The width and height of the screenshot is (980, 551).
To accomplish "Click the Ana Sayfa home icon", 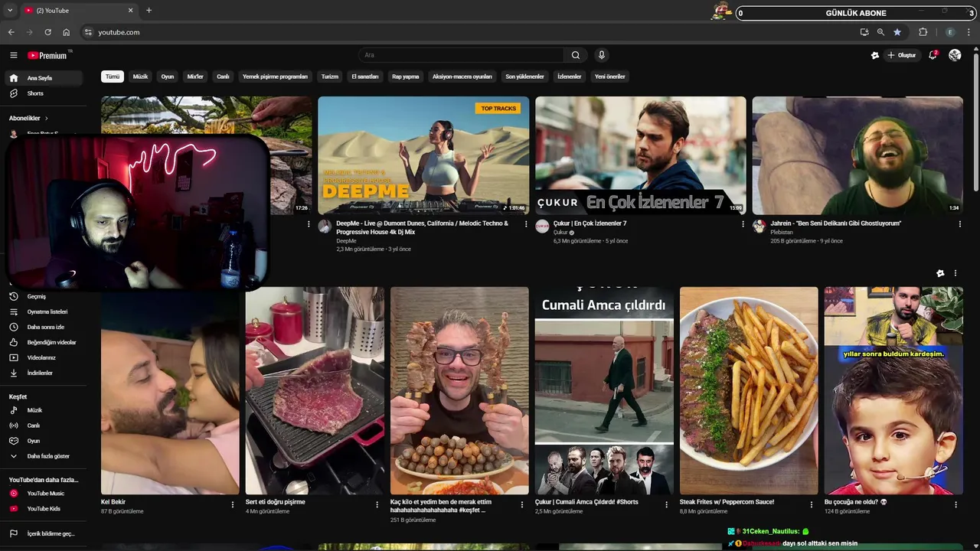I will click(x=13, y=78).
